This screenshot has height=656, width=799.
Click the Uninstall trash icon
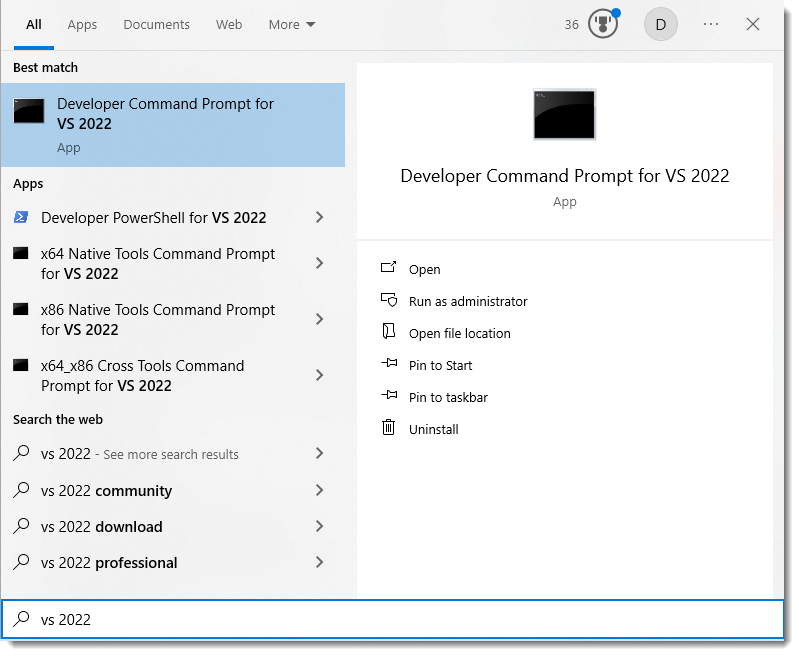pos(389,429)
